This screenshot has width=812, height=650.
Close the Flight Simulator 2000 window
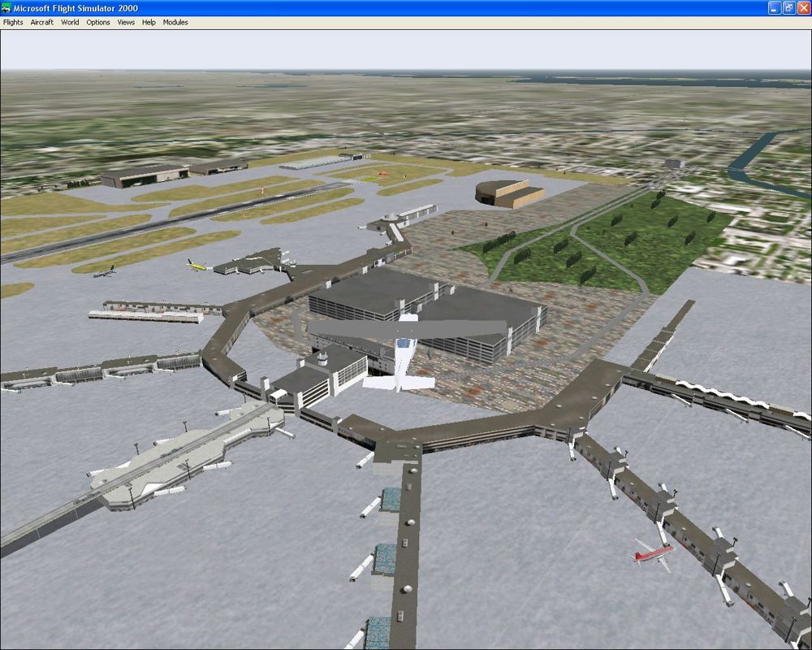tap(802, 7)
